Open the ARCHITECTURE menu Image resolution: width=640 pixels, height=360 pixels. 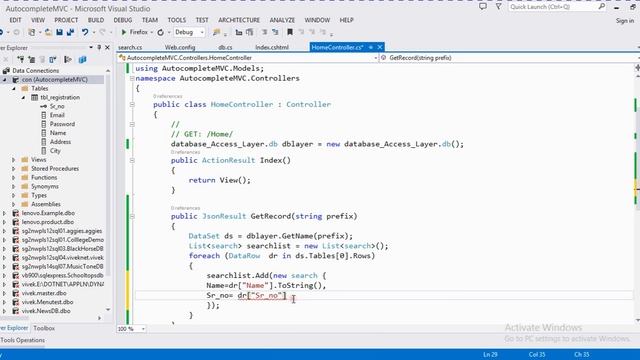pos(239,20)
